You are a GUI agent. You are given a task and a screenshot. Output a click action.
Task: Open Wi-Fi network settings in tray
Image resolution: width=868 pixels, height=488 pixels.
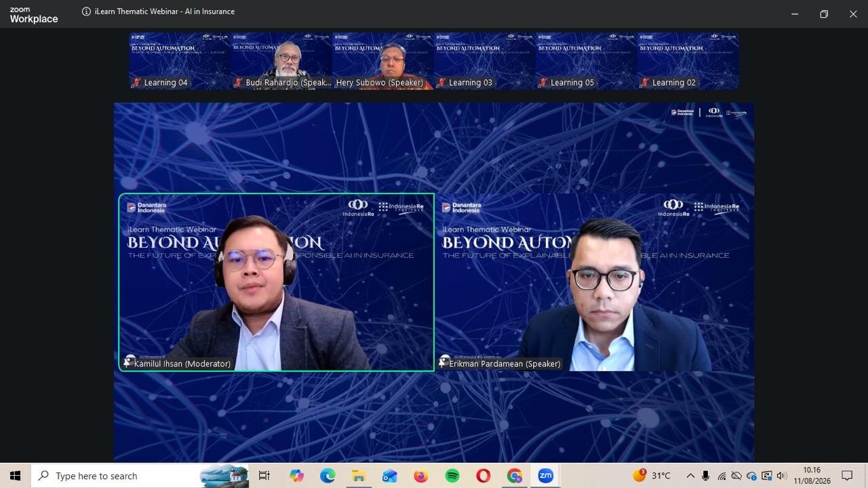coord(722,476)
